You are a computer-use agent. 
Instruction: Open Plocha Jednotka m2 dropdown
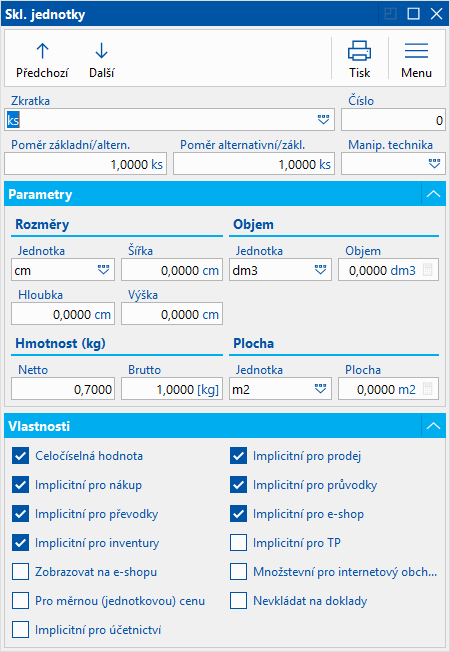(320, 389)
